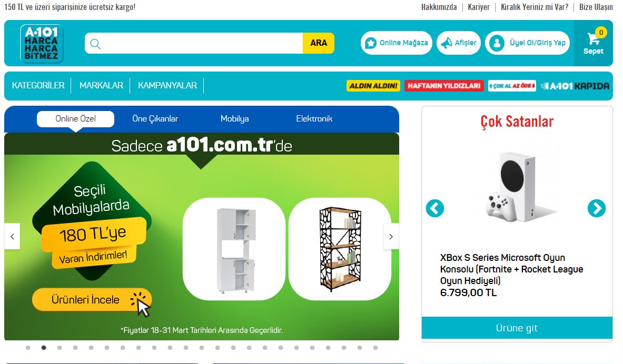Image resolution: width=623 pixels, height=364 pixels.
Task: Expand the KATEGORİLER menu
Action: point(38,85)
